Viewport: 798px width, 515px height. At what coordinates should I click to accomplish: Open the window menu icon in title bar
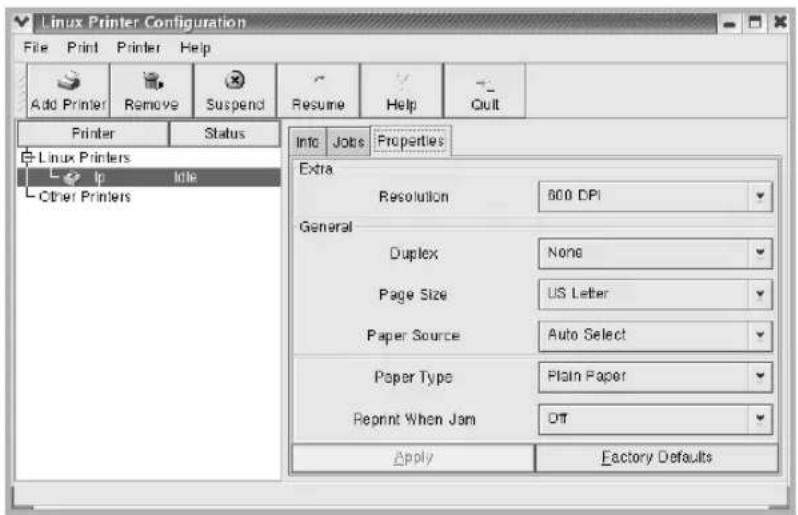(x=21, y=22)
